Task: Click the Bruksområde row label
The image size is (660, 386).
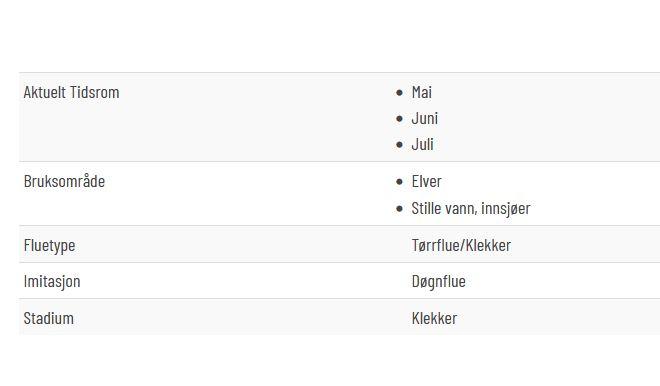Action: (x=64, y=181)
